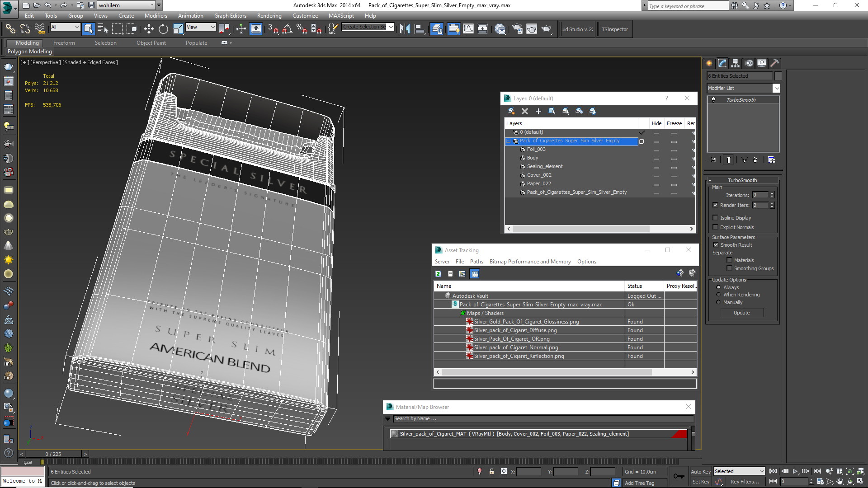Open the Material Editor icon

(x=500, y=29)
